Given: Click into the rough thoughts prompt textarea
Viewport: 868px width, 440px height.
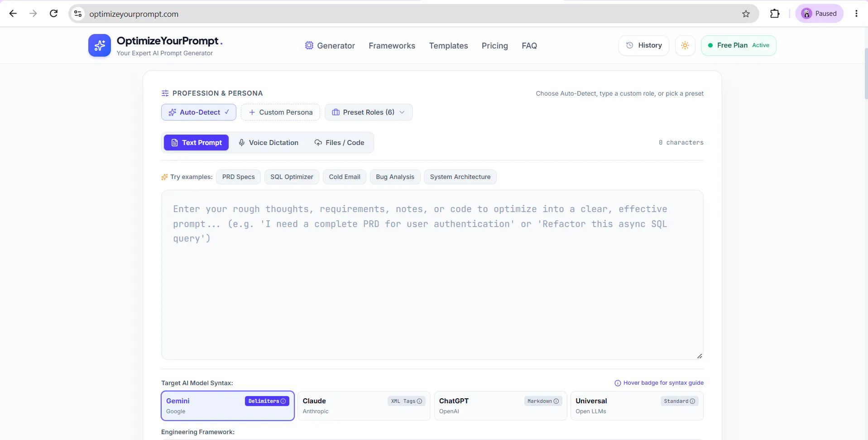Looking at the screenshot, I should pyautogui.click(x=432, y=275).
